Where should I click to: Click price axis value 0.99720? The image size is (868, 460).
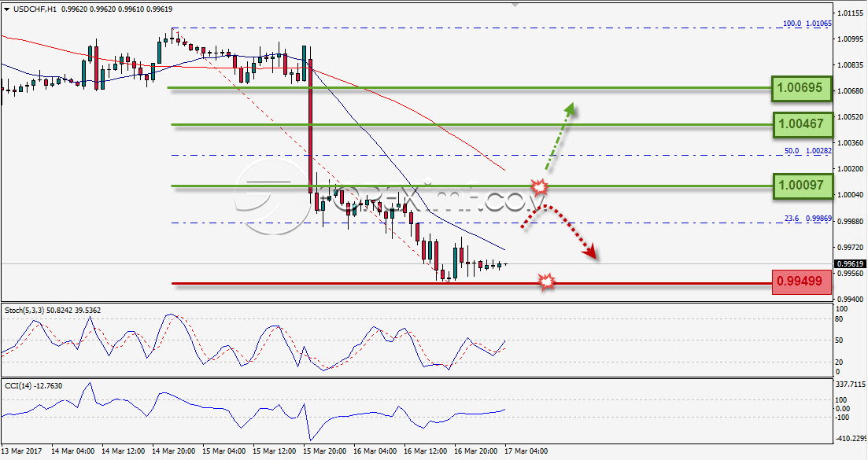coord(851,247)
